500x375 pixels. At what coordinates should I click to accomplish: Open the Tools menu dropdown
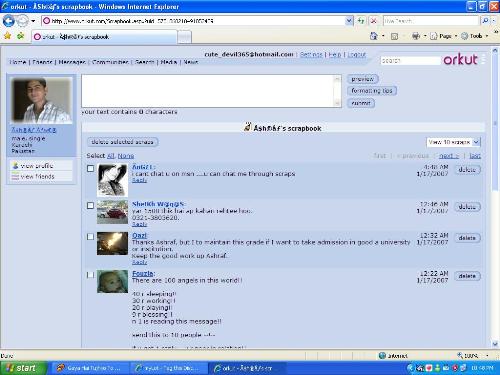click(475, 36)
